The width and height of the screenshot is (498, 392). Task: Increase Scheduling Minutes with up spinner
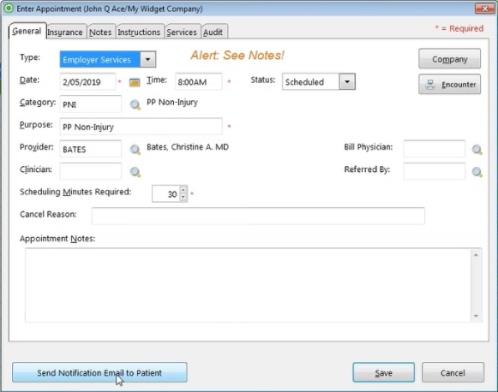(183, 190)
